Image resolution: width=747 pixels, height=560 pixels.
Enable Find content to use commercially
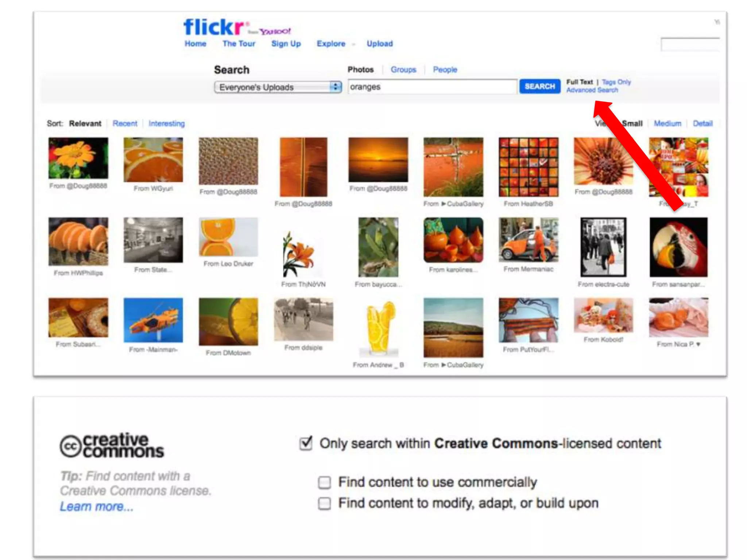[x=324, y=482]
